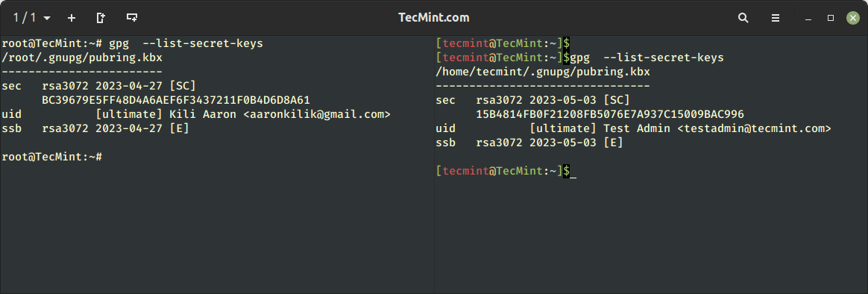
Task: Click fingerprint 15B4814FB0F21208FB5076E7A937C15009BAC996
Action: (609, 115)
